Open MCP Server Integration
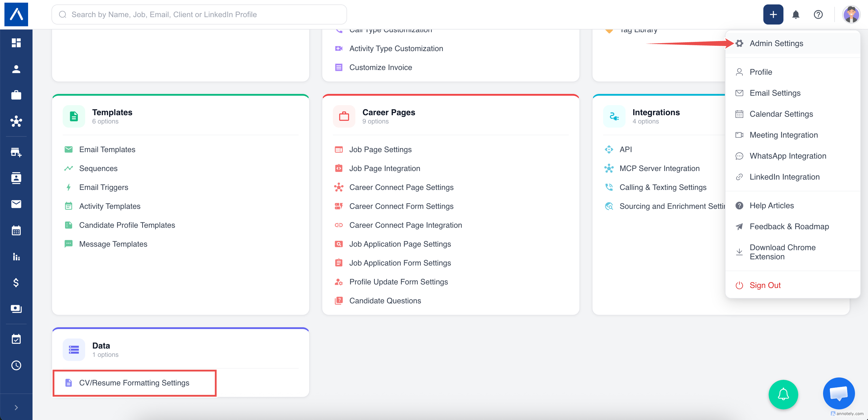Image resolution: width=868 pixels, height=420 pixels. tap(659, 168)
